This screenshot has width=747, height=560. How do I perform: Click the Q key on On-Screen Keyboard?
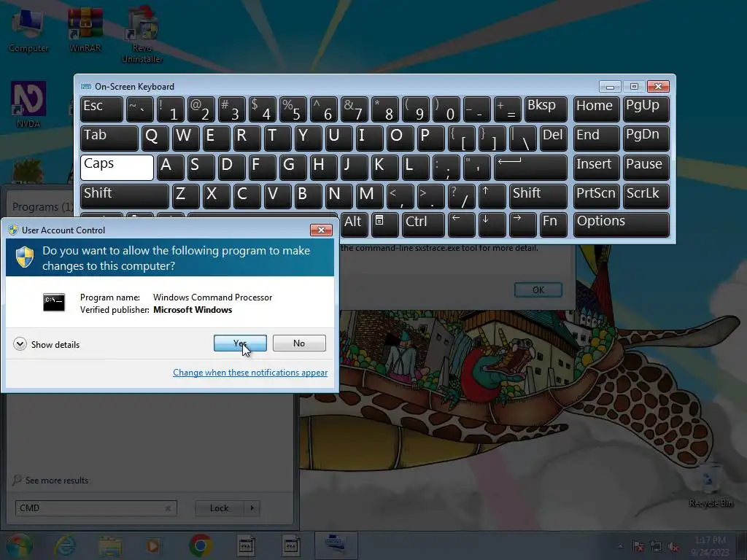click(x=155, y=138)
